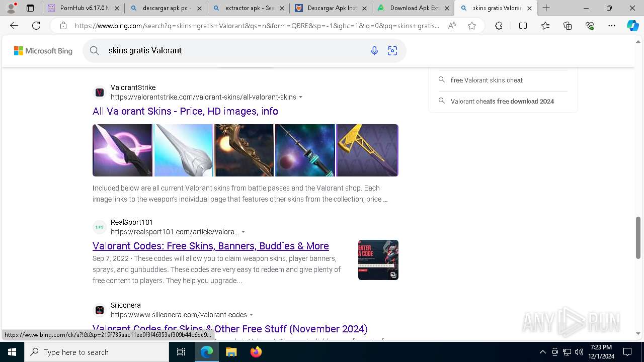Refresh the current page
Image resolution: width=644 pixels, height=362 pixels.
36,26
